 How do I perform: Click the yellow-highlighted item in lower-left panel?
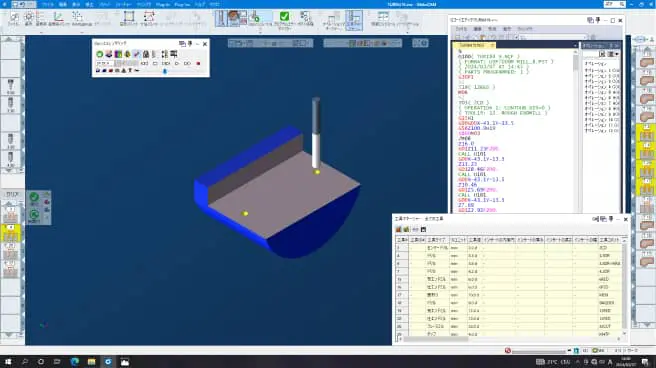point(10,233)
